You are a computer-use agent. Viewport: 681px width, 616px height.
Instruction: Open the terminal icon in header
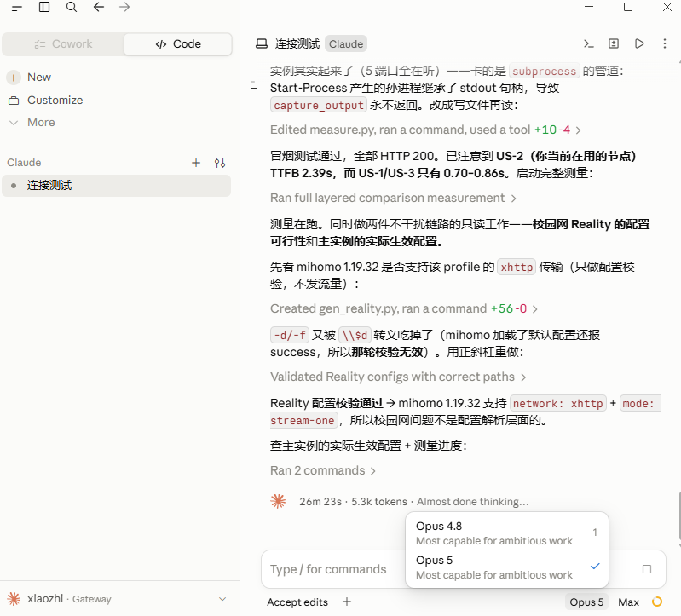click(x=588, y=43)
